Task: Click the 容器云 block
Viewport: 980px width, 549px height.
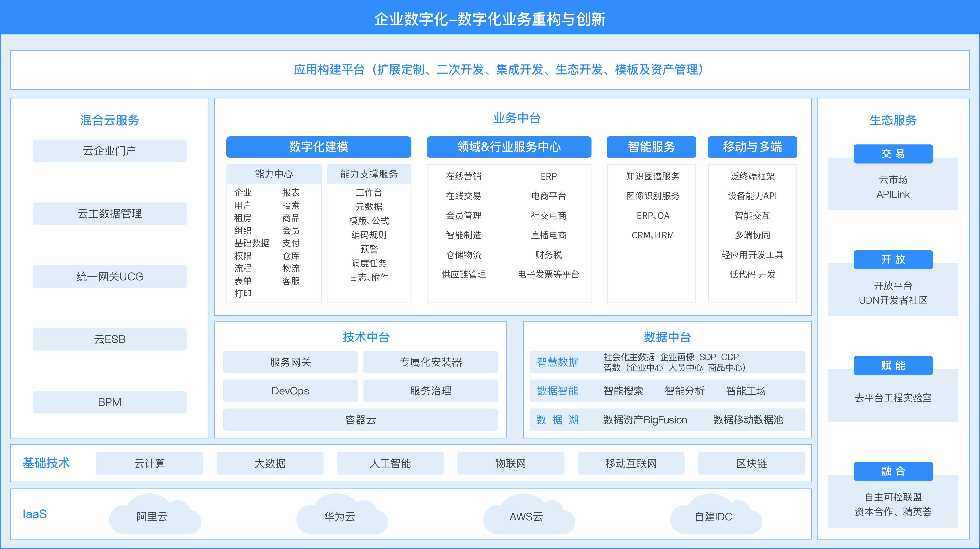Action: [361, 420]
